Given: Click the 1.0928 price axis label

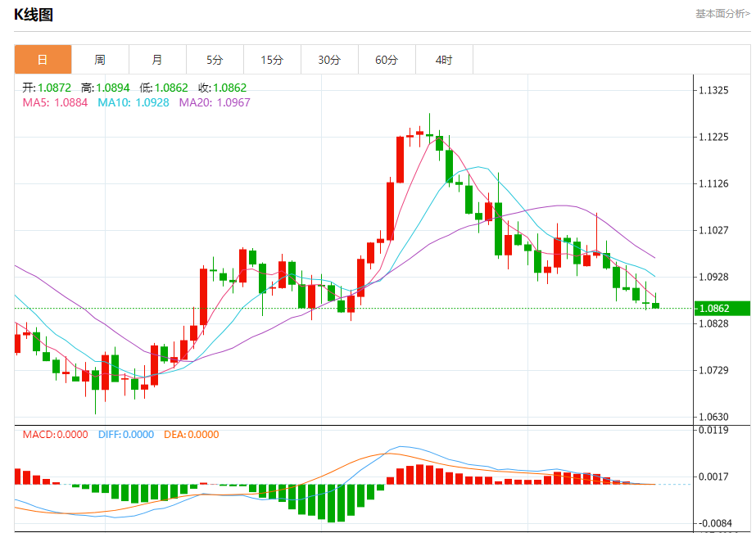Looking at the screenshot, I should coord(714,277).
